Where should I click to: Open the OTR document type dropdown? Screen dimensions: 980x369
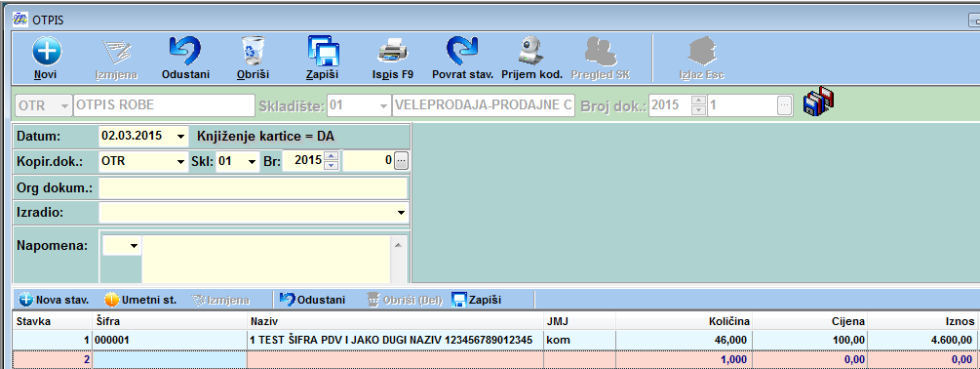tap(64, 105)
